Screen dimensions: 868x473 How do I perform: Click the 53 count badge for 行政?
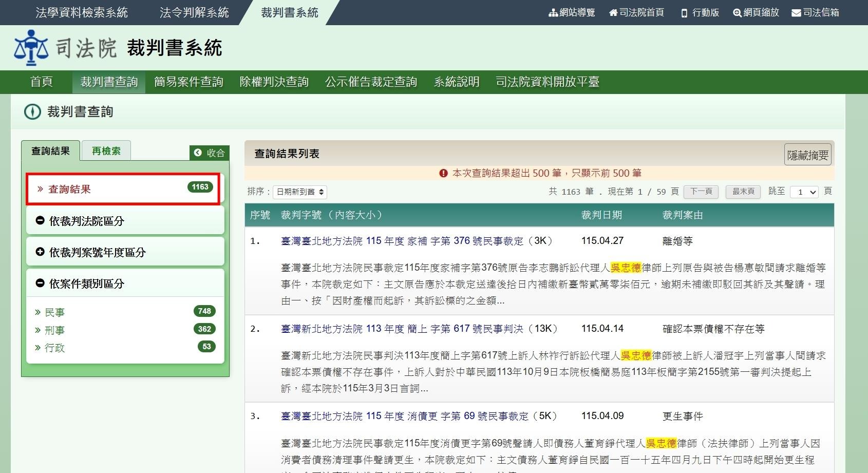pos(206,347)
